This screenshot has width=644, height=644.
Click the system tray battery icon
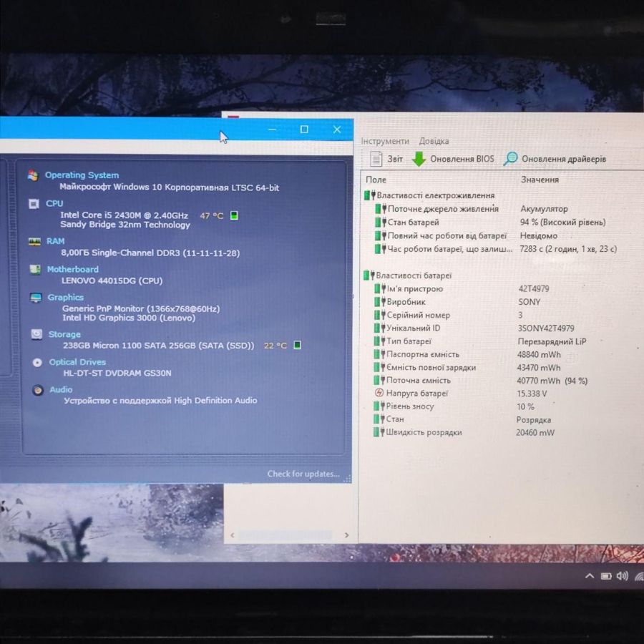606,576
